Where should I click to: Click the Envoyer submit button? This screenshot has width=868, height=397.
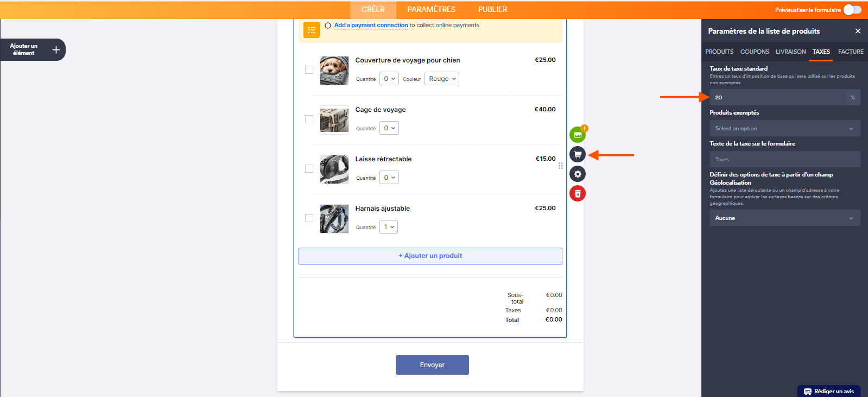point(432,365)
